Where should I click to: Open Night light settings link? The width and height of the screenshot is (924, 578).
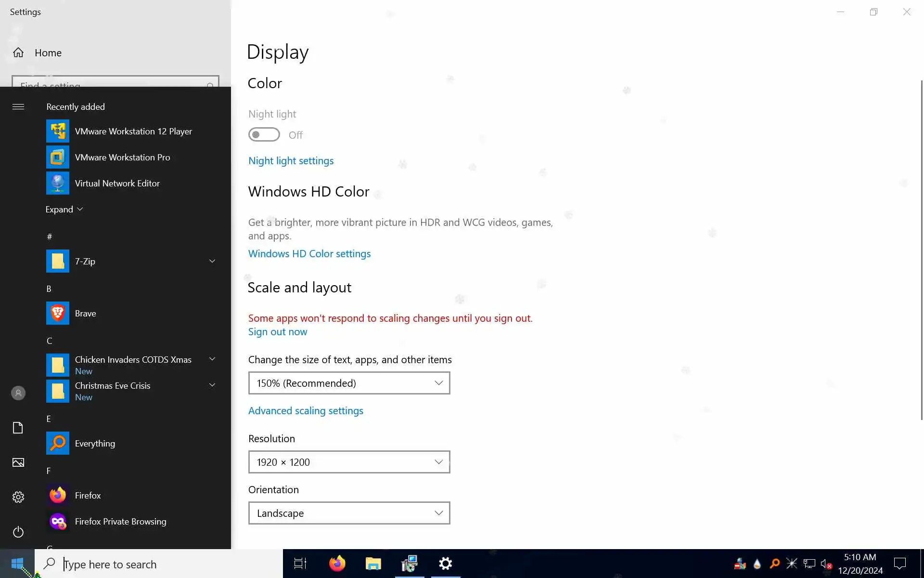point(291,161)
